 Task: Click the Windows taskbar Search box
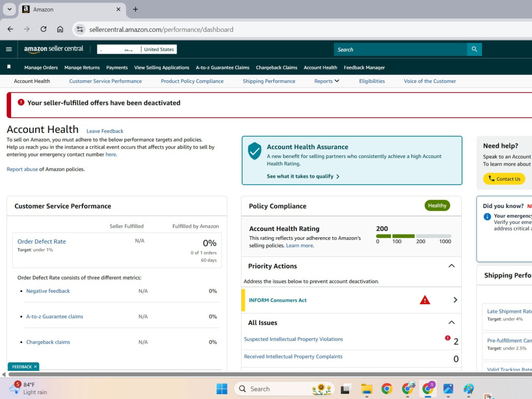(x=284, y=389)
